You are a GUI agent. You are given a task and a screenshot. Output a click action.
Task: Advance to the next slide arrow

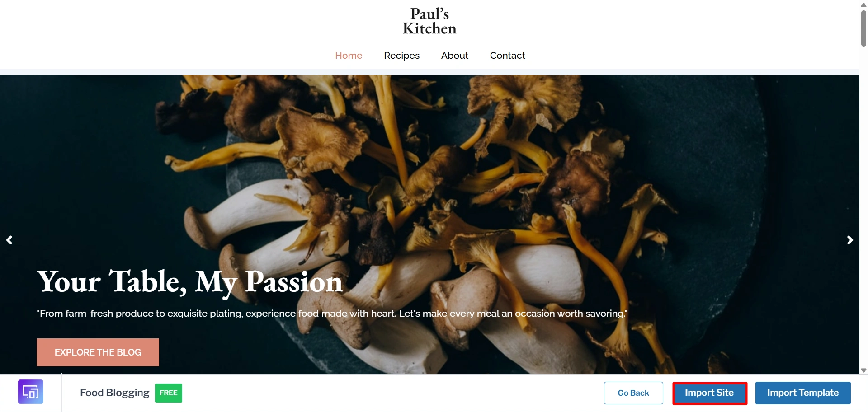coord(850,240)
